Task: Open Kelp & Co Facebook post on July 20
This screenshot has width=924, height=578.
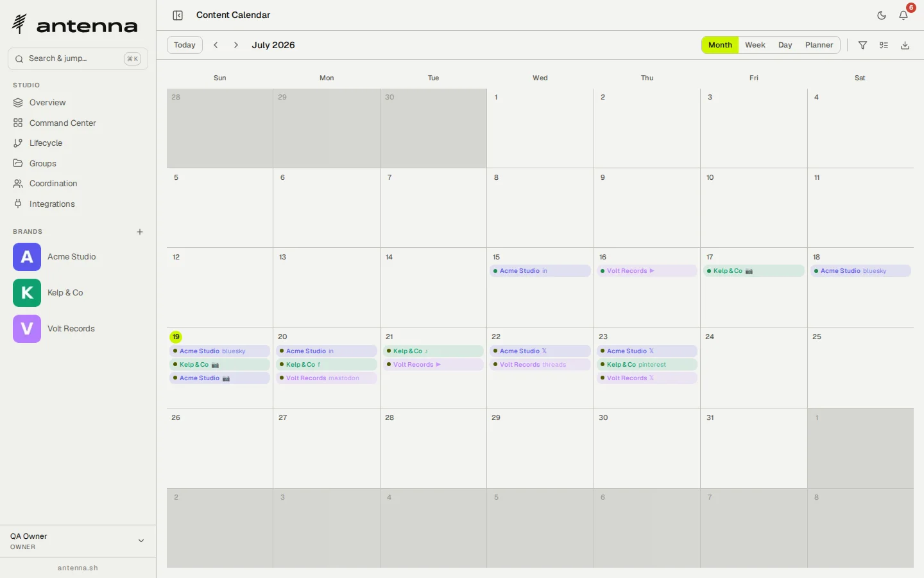Action: [327, 365]
